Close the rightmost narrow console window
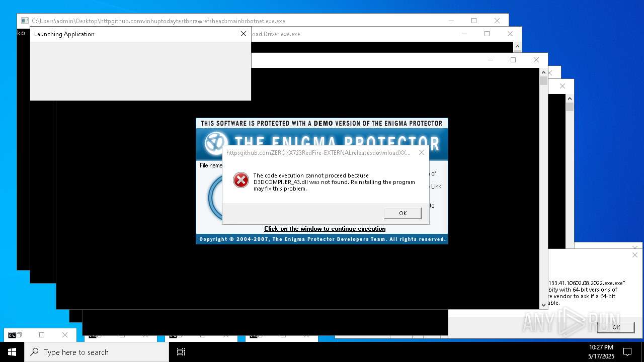The height and width of the screenshot is (362, 644). click(x=562, y=86)
